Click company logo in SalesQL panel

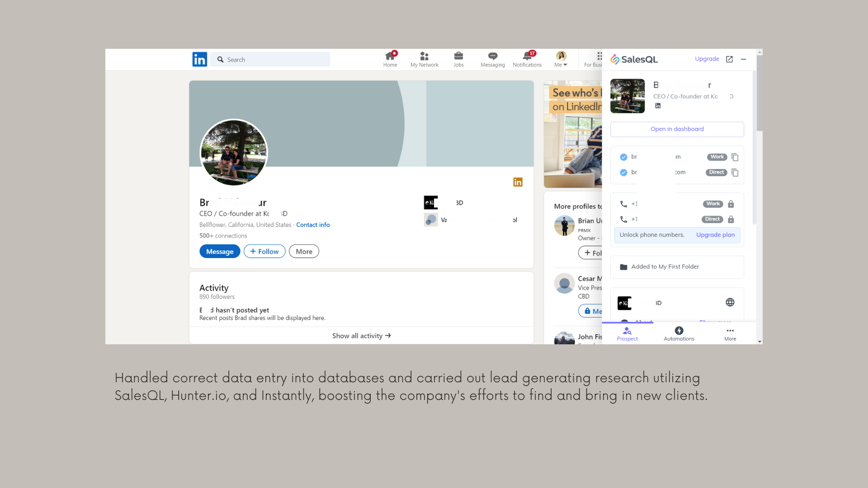[x=624, y=303]
